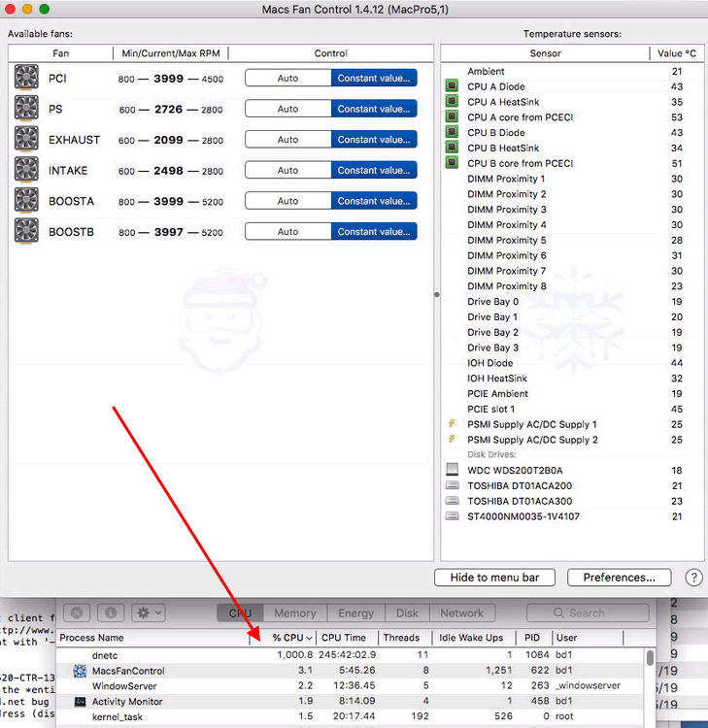The width and height of the screenshot is (708, 728).
Task: Select Drive Bay 1 sensor row
Action: pos(572,316)
